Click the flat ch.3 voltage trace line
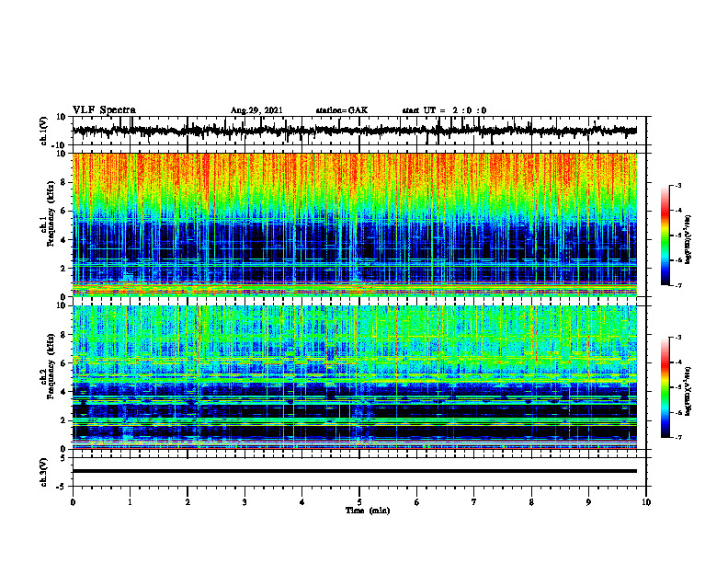This screenshot has width=728, height=563. tap(355, 471)
